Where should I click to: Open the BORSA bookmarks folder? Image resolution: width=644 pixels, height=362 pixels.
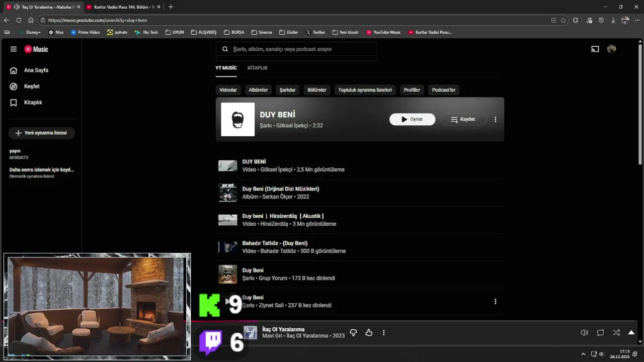(234, 32)
